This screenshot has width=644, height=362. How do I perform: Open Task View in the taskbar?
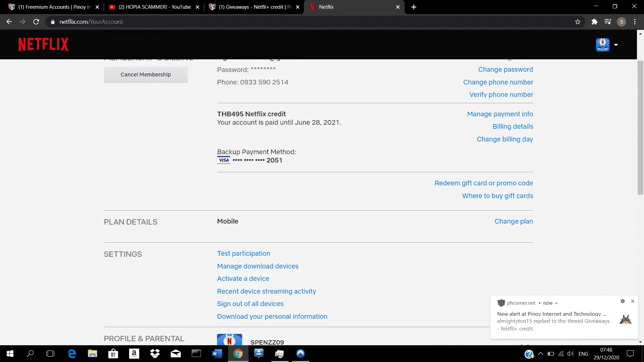click(50, 354)
